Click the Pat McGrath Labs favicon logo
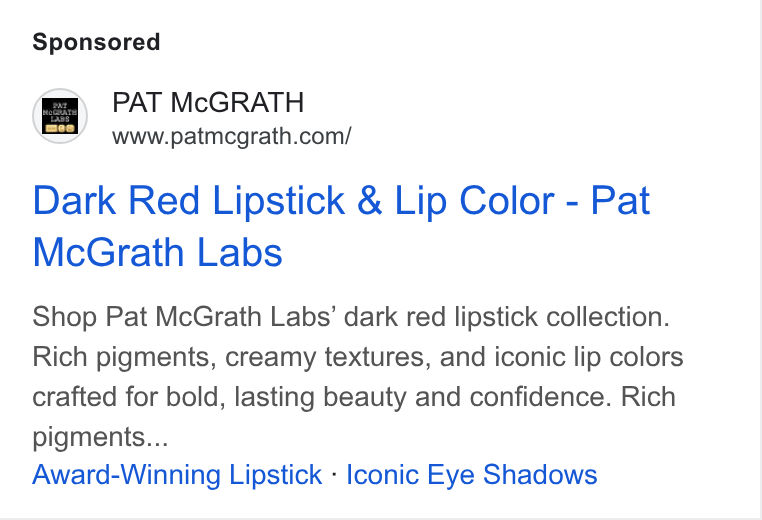762x520 pixels. (x=60, y=116)
